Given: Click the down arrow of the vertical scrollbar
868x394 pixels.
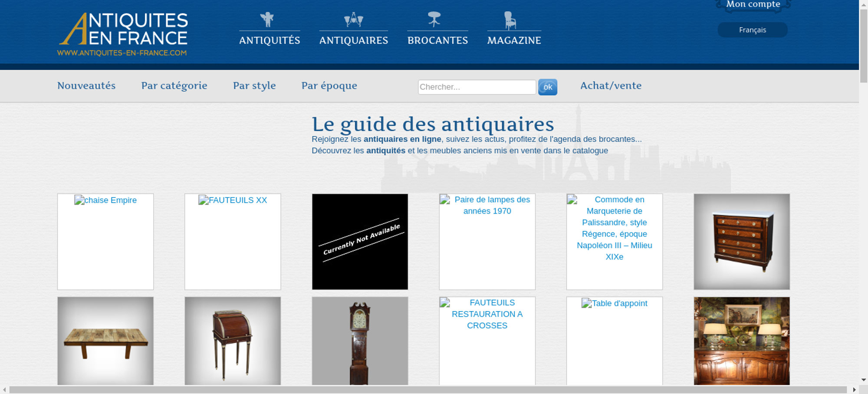Looking at the screenshot, I should [863, 380].
